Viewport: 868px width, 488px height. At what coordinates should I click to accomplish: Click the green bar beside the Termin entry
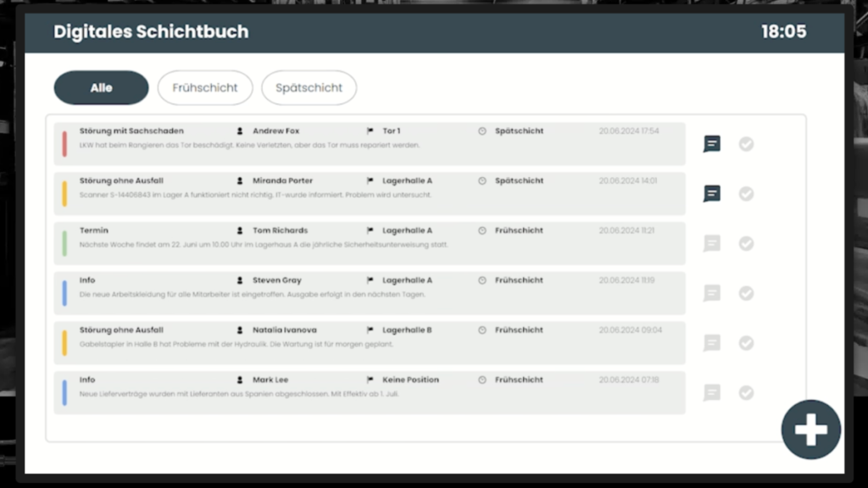[x=64, y=243]
